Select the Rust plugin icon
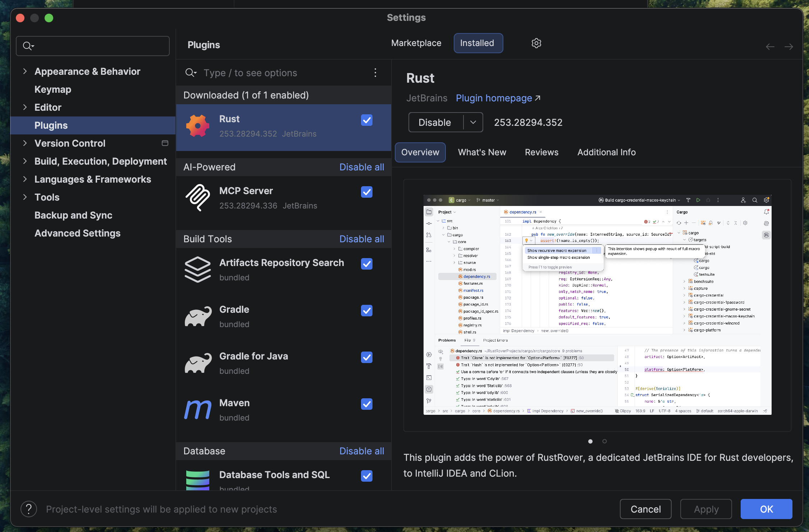The width and height of the screenshot is (809, 532). click(x=198, y=126)
